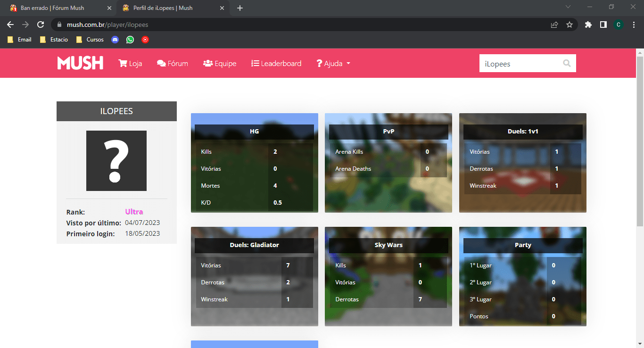
Task: Click the Sky Wars card title
Action: (x=388, y=245)
